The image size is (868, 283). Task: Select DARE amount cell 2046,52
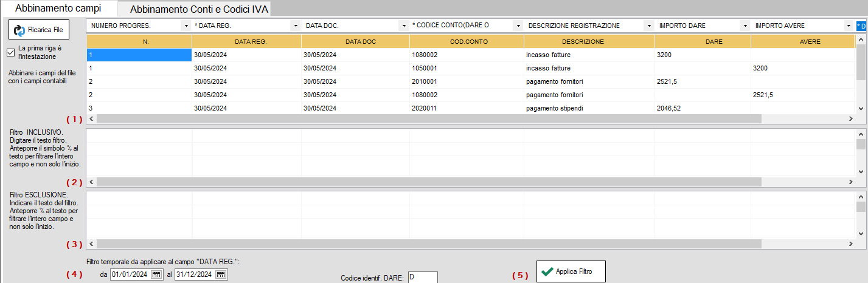point(703,108)
